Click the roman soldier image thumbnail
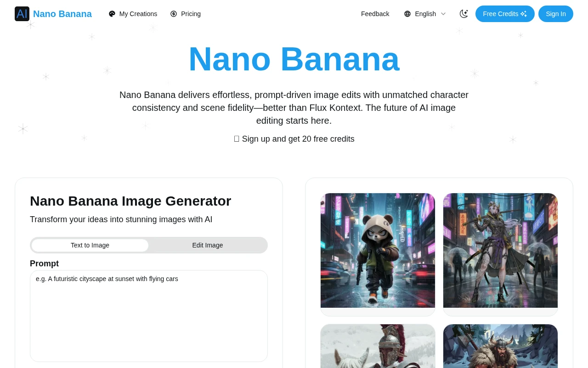 [378, 346]
